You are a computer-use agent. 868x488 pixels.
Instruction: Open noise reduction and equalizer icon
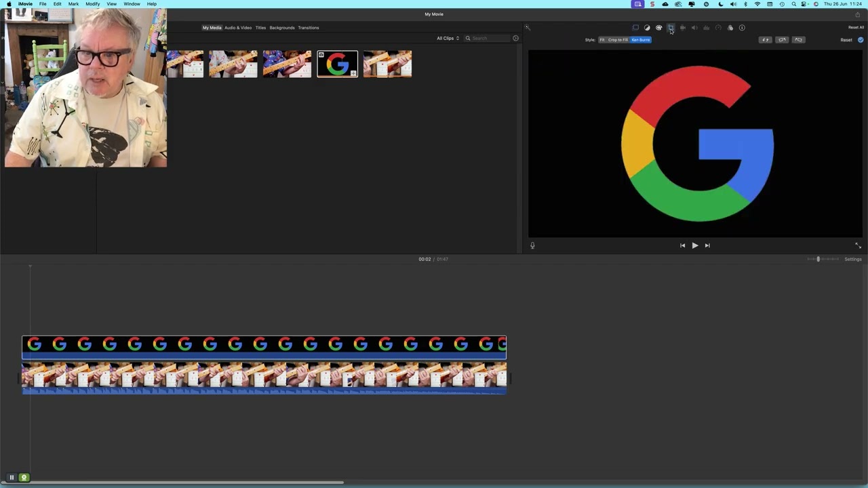click(x=706, y=28)
